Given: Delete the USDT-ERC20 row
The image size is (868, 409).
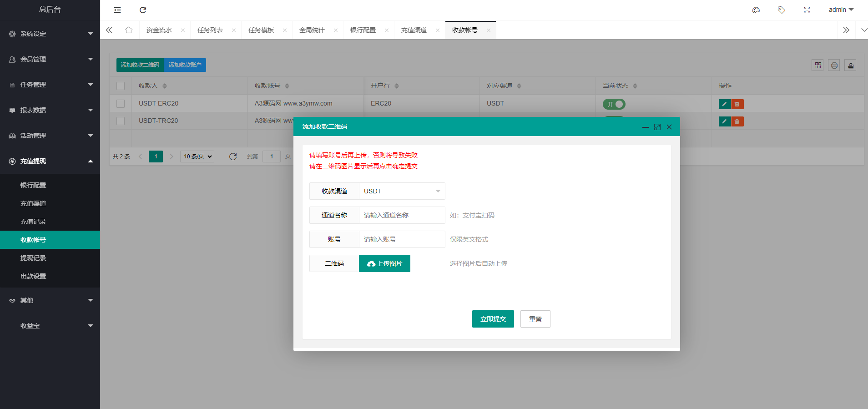Looking at the screenshot, I should tap(737, 104).
